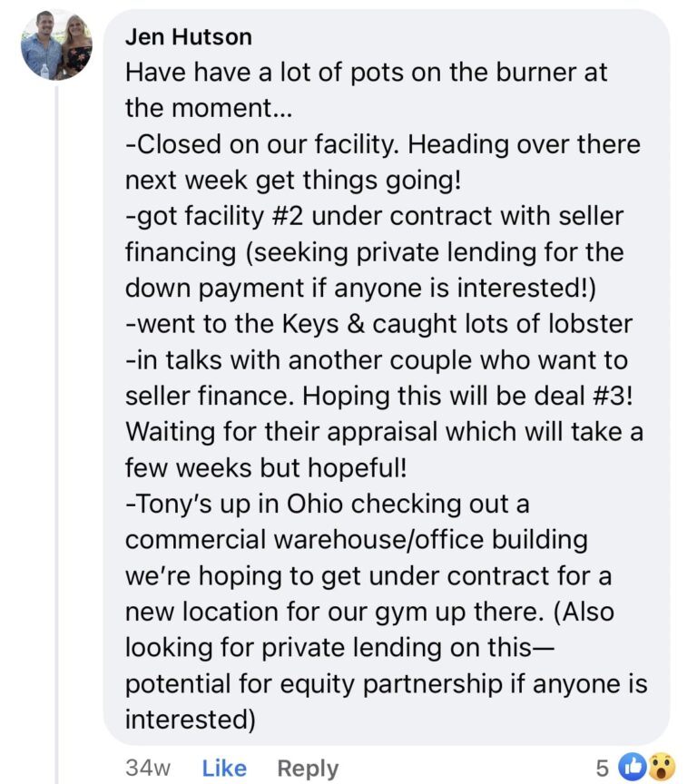Click the Jen Hutson name link

coord(188,37)
